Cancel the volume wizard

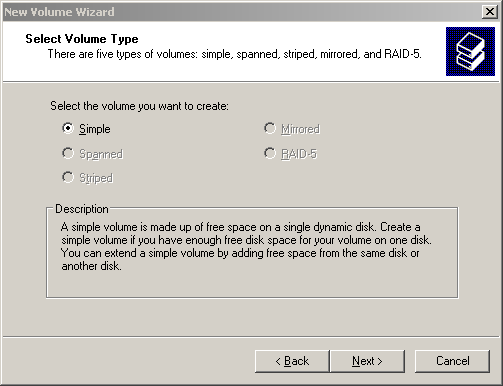(x=452, y=361)
